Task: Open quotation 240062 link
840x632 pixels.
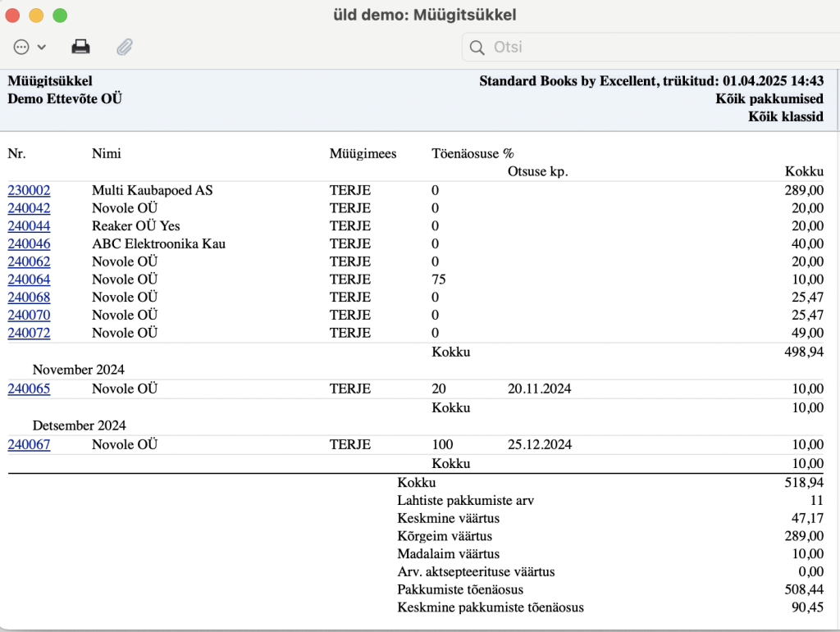Action: pyautogui.click(x=29, y=261)
